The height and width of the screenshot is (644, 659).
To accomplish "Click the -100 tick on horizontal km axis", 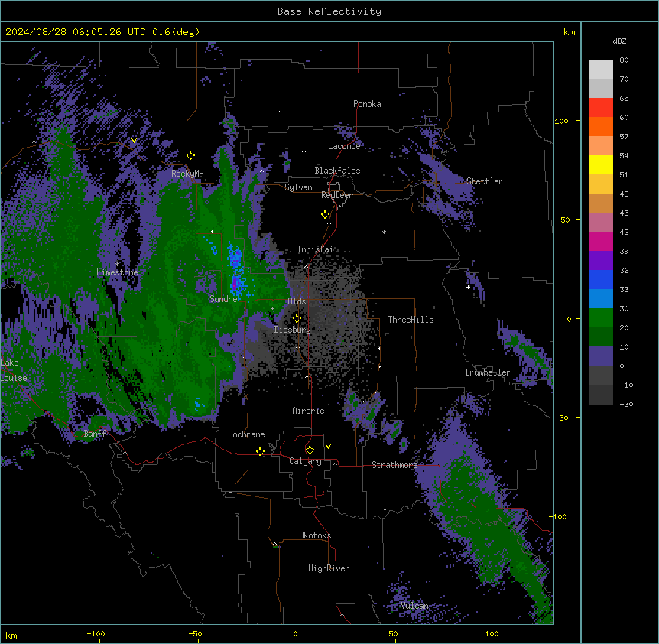I will (96, 633).
